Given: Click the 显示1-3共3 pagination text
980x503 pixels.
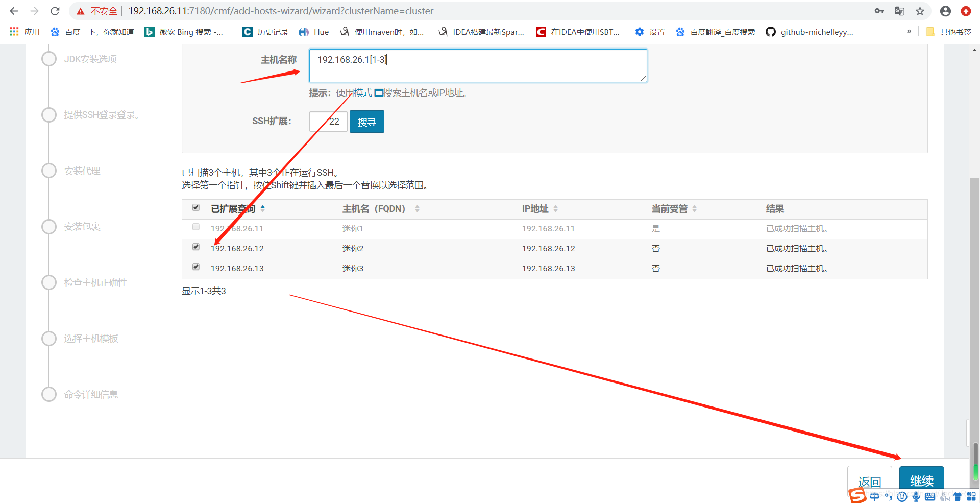Looking at the screenshot, I should point(204,291).
